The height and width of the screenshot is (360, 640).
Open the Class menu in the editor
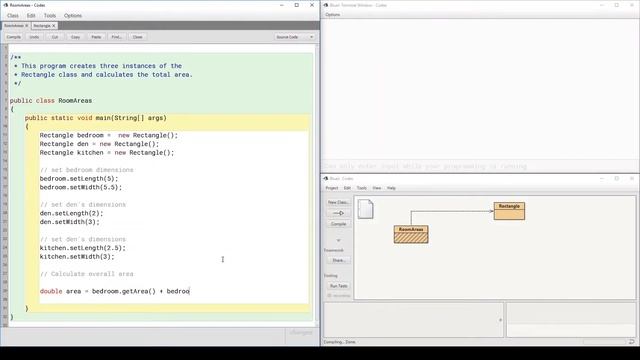point(13,16)
